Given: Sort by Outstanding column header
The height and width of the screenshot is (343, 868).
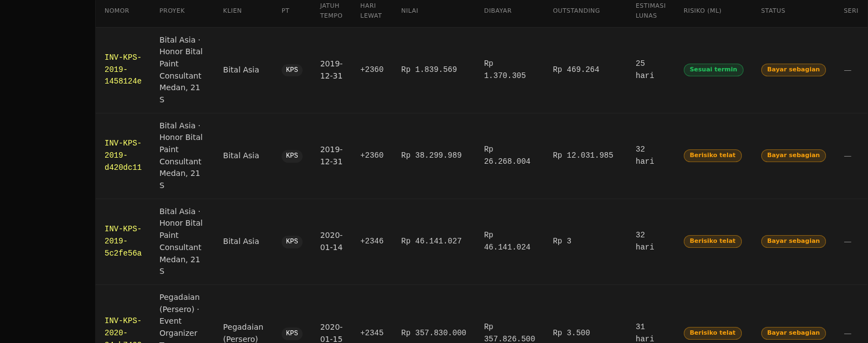Looking at the screenshot, I should pos(576,11).
